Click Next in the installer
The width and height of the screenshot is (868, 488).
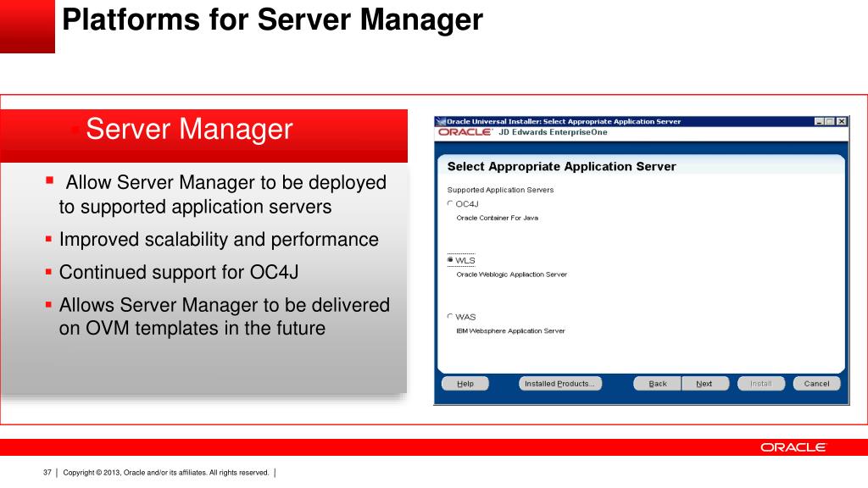(704, 384)
